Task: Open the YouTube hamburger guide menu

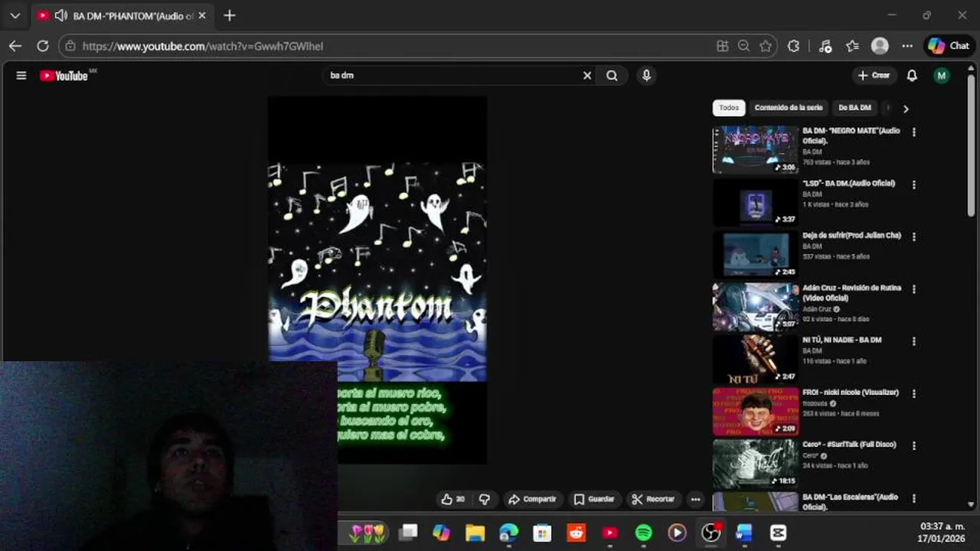Action: click(21, 76)
